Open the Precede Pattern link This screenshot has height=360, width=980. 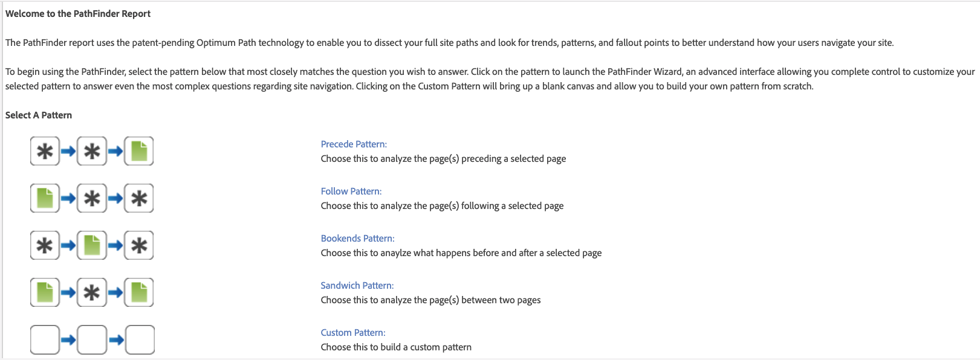point(354,144)
